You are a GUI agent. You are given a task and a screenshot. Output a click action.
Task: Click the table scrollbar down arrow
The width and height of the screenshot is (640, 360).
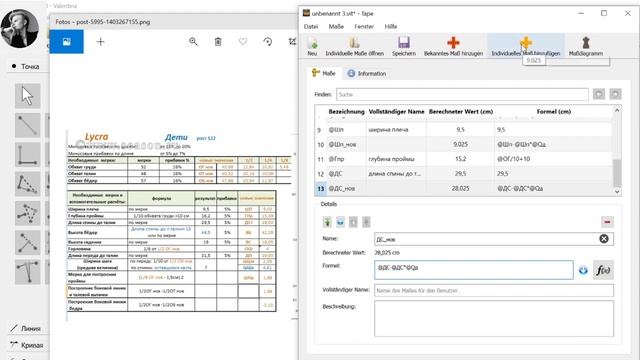(617, 191)
